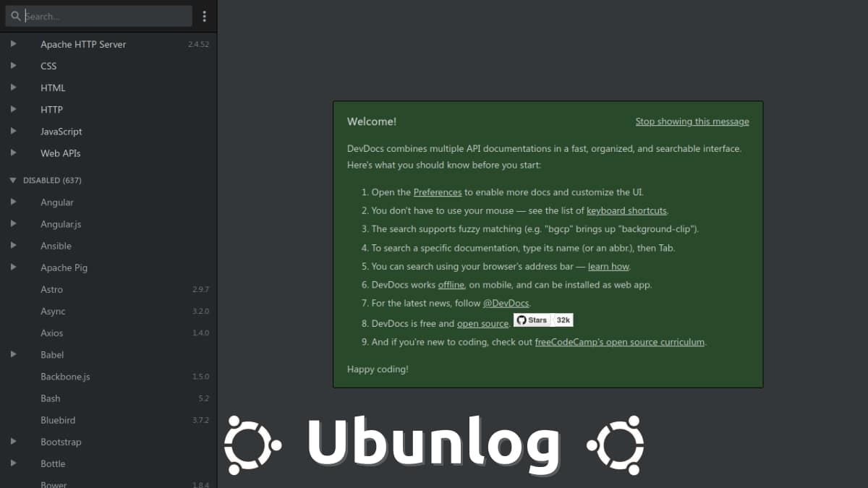Expand the HTML documentation tree

coord(13,87)
